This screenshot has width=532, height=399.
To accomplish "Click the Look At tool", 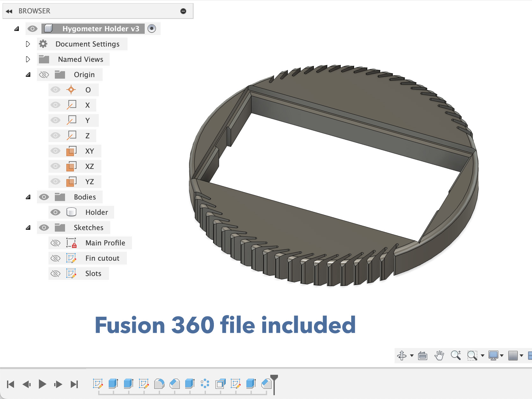I will tap(423, 355).
